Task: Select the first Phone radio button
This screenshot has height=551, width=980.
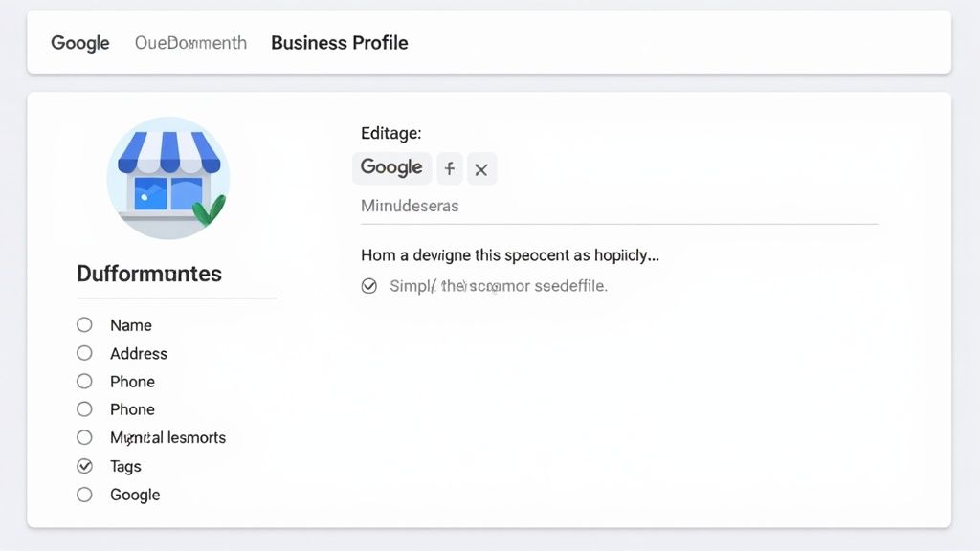Action: point(84,381)
